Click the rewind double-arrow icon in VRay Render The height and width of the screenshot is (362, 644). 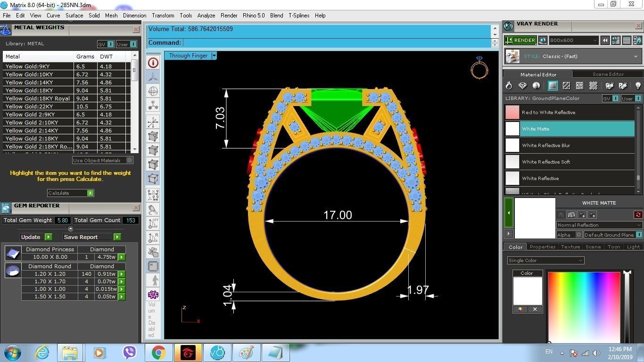[x=605, y=41]
